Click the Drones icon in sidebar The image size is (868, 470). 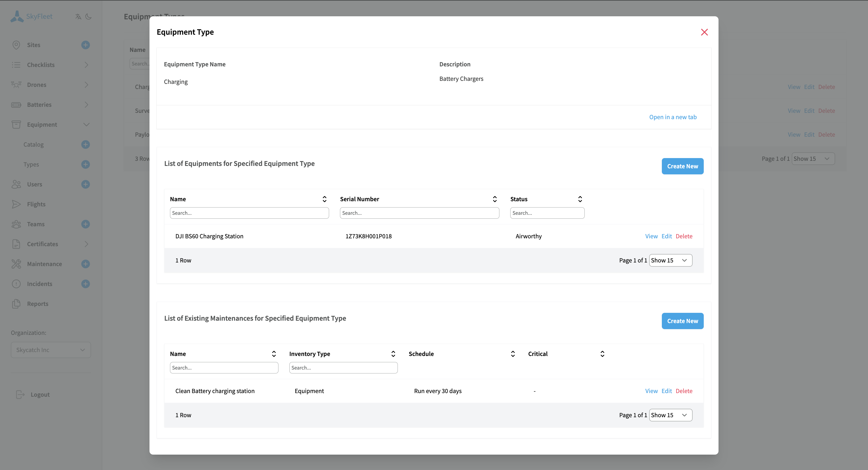[x=16, y=85]
